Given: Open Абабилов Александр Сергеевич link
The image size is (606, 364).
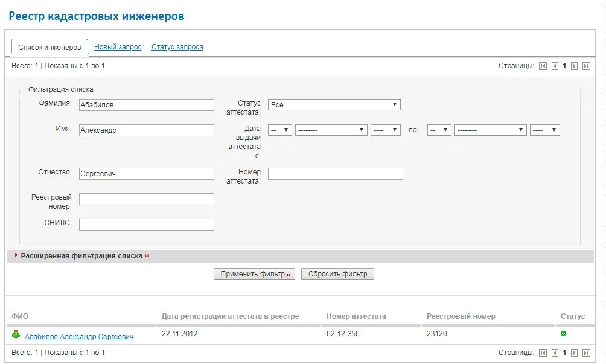Looking at the screenshot, I should point(79,337).
